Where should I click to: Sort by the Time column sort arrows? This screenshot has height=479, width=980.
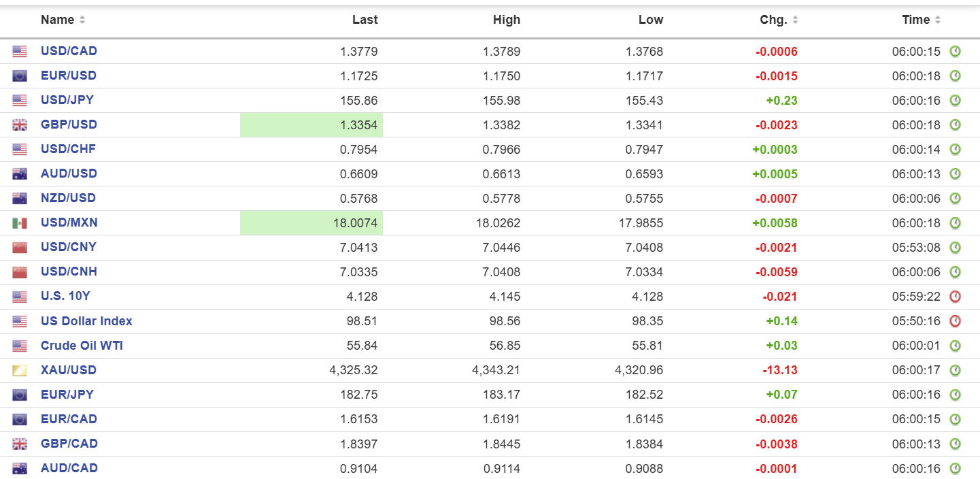[x=938, y=20]
